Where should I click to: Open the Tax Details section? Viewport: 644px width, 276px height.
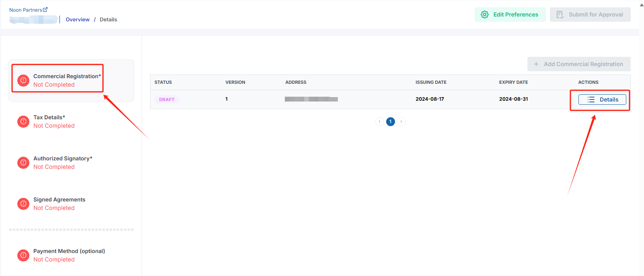[54, 121]
